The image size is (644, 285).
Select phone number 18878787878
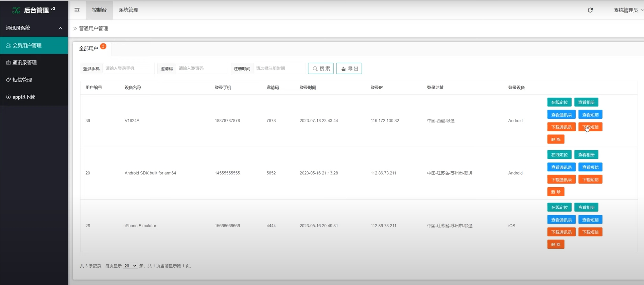pos(227,121)
